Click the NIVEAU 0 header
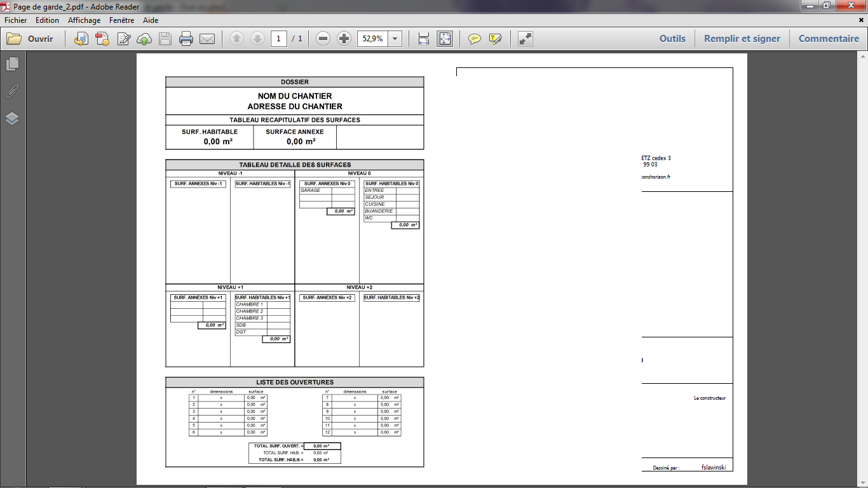The height and width of the screenshot is (488, 868). click(x=359, y=173)
